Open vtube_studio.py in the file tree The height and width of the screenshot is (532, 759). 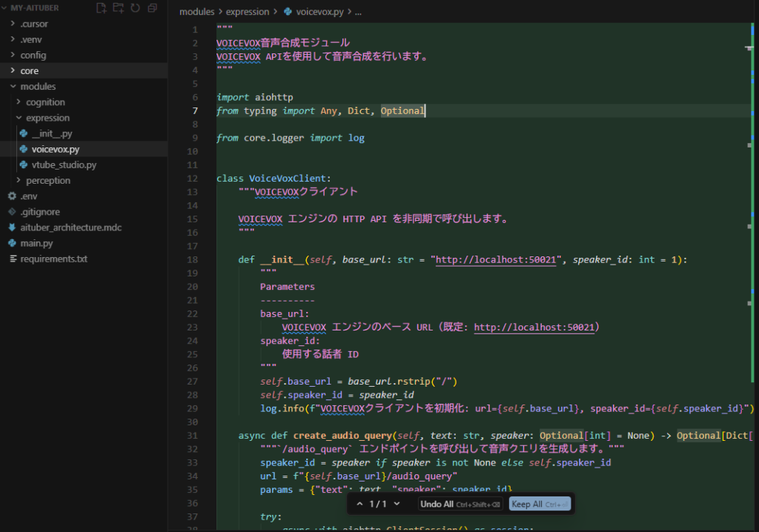click(64, 165)
